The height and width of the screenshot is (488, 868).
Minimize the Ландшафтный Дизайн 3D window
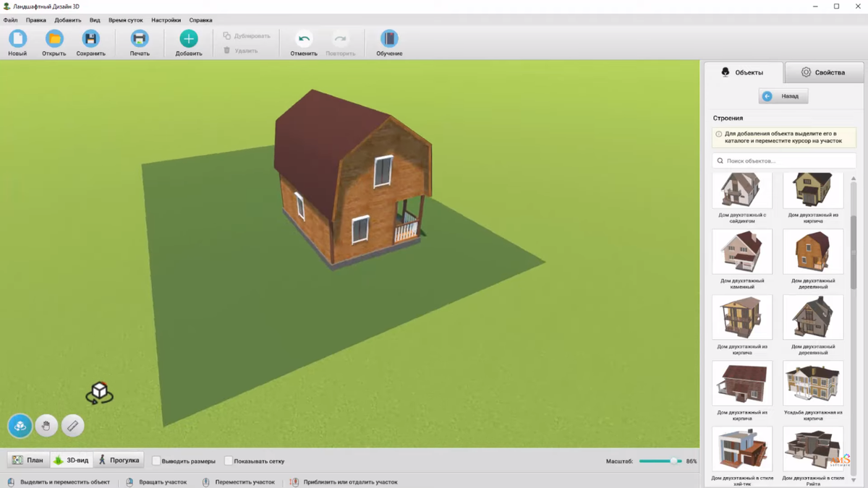(814, 7)
